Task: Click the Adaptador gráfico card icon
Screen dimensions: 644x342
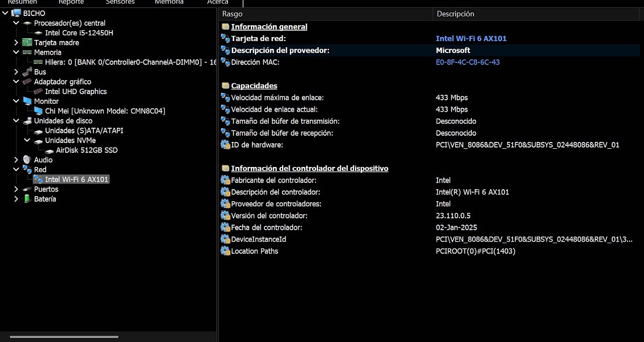Action: (x=27, y=82)
